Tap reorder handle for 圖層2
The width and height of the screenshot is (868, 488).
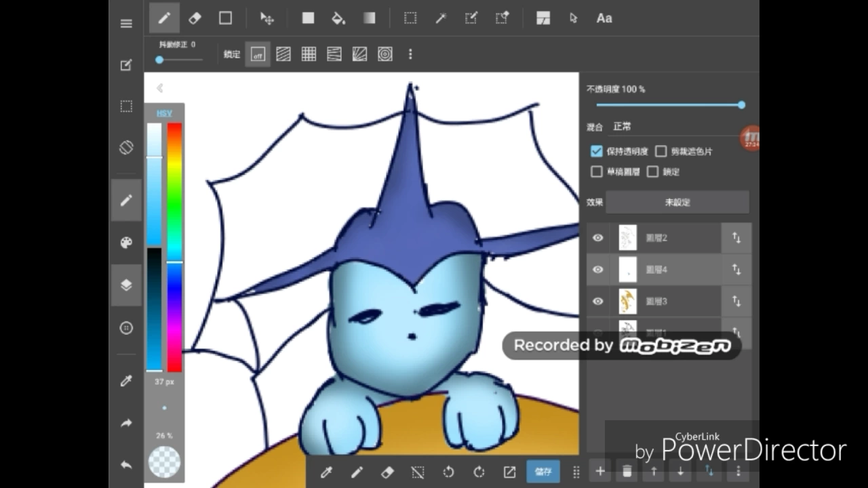click(x=736, y=238)
